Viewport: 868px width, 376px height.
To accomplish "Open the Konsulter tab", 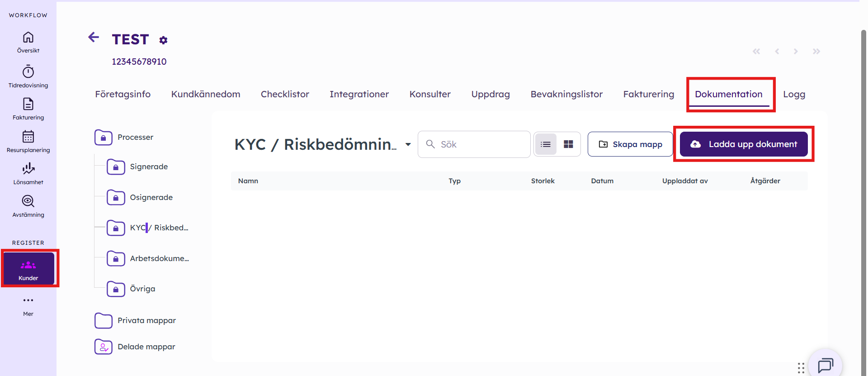I will pos(430,94).
